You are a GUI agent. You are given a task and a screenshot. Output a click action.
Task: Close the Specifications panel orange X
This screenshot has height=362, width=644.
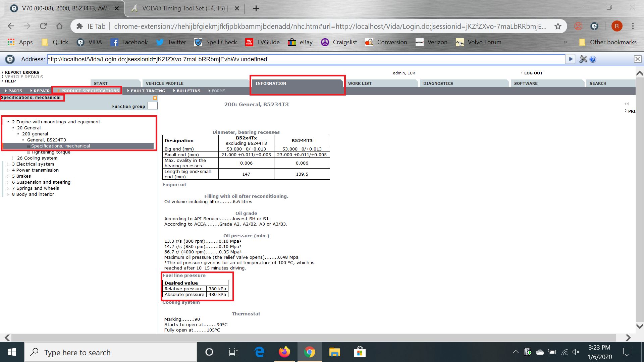click(x=155, y=98)
